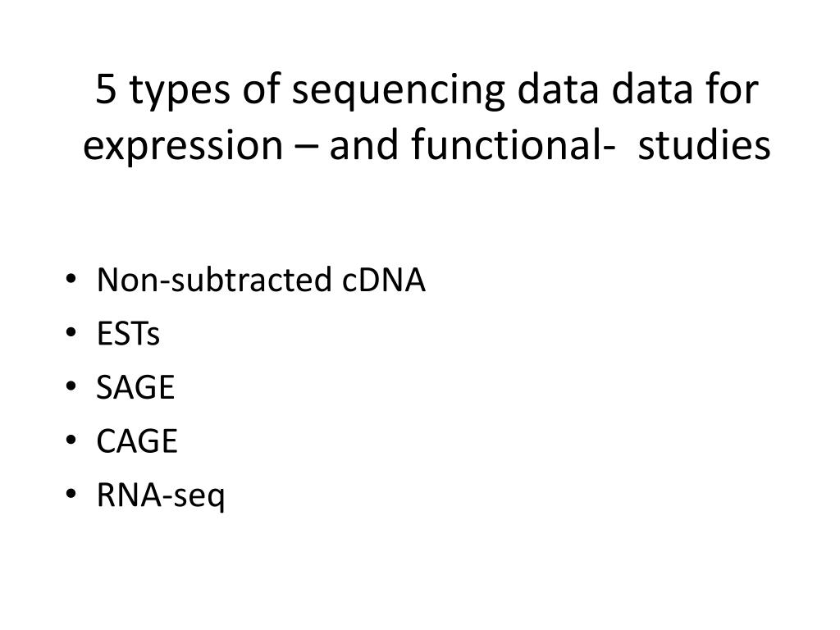
Task: Click the title's second line beginning "expression"
Action: coord(427,145)
